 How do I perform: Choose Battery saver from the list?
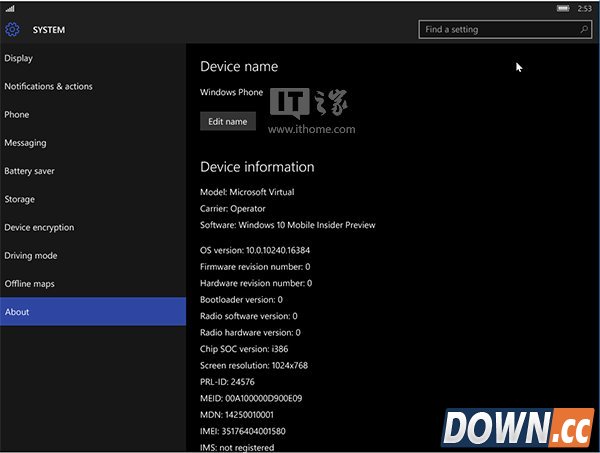[30, 171]
